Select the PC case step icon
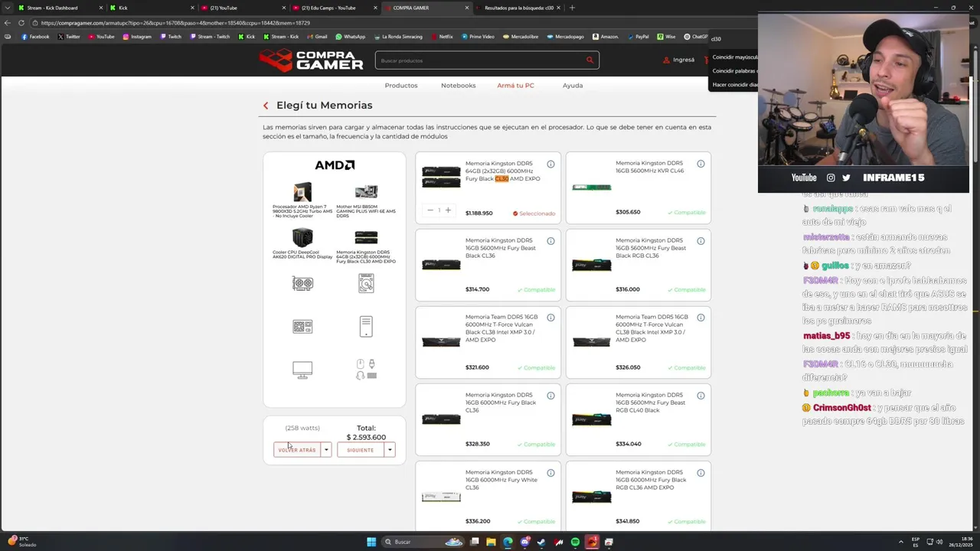Image resolution: width=980 pixels, height=551 pixels. pyautogui.click(x=366, y=327)
